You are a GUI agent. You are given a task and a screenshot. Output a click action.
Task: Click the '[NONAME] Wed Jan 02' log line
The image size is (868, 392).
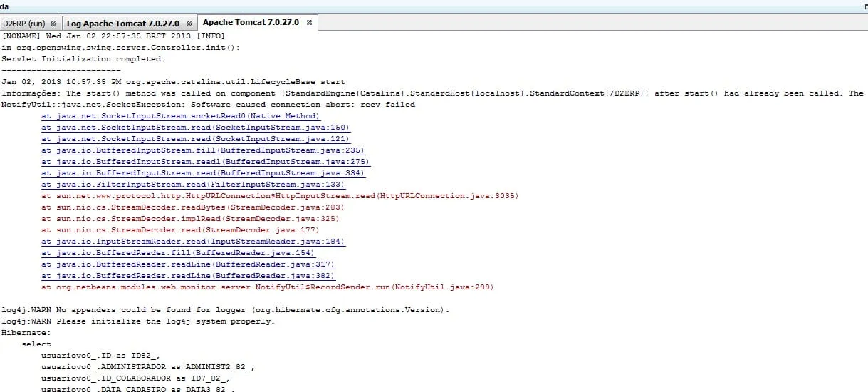pos(113,36)
